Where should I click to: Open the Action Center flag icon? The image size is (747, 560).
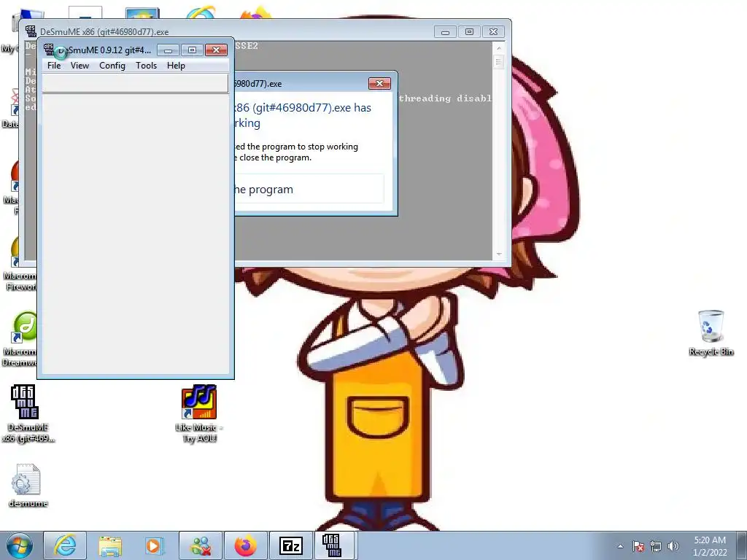click(x=638, y=546)
